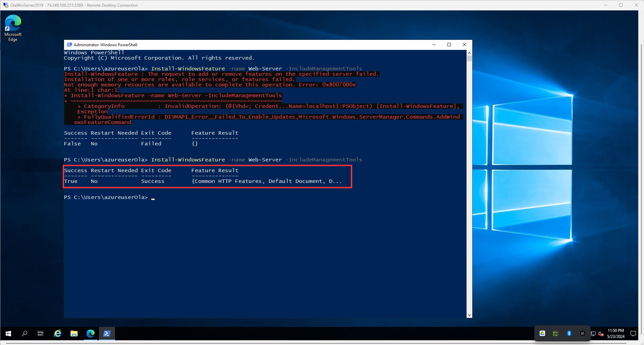The image size is (644, 345).
Task: Click the green tray icon beside Google Drive
Action: 555,333
